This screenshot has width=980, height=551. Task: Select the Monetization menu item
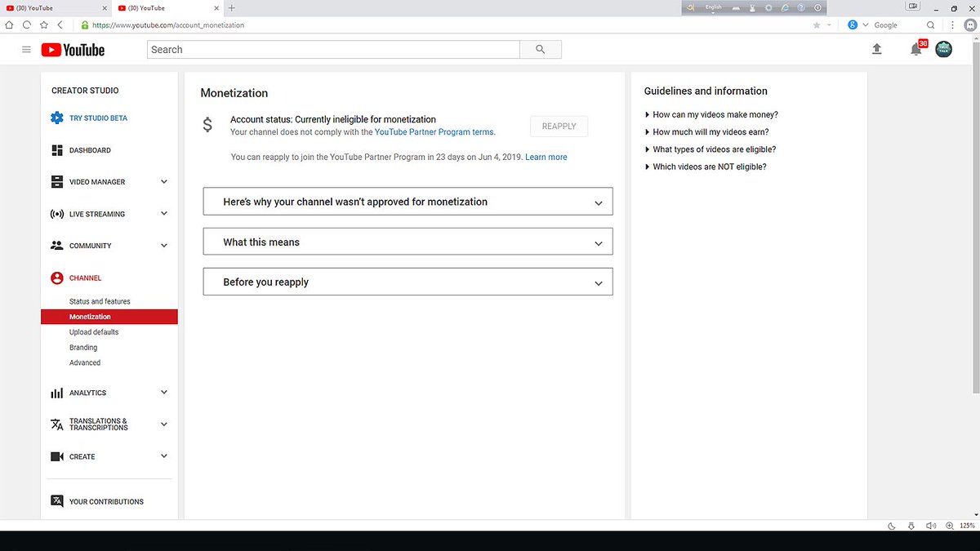click(109, 317)
